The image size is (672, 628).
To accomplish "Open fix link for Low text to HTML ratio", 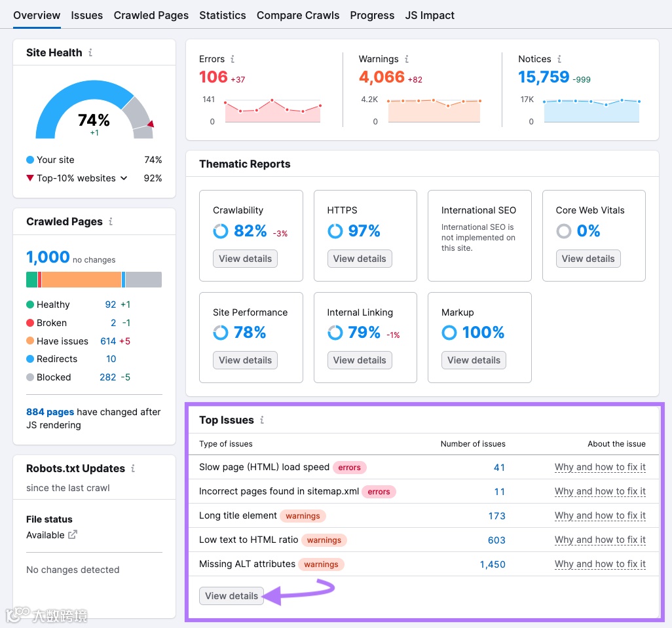I will click(600, 540).
